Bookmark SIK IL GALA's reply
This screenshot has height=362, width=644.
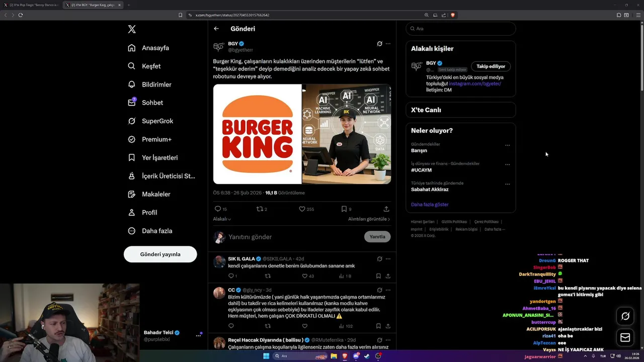click(x=378, y=276)
